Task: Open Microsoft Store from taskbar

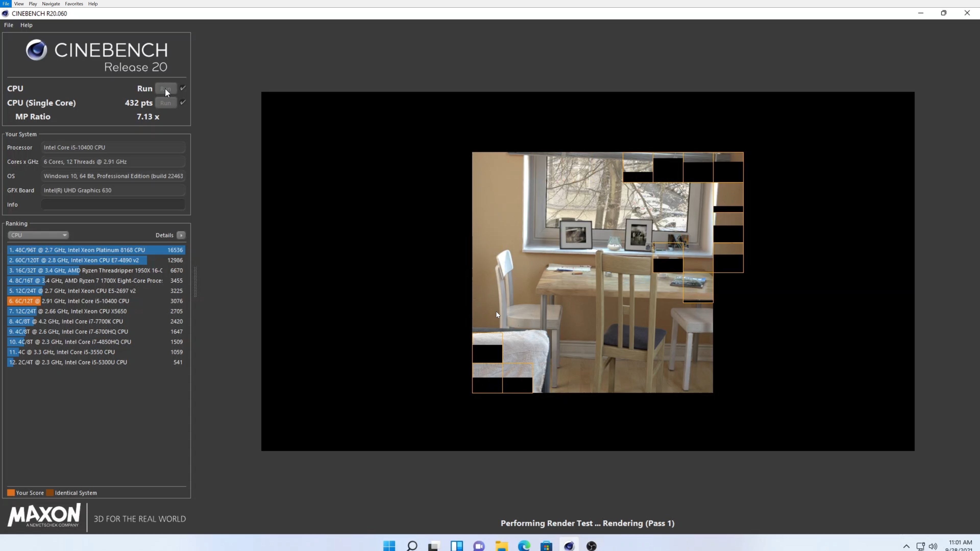Action: tap(546, 546)
